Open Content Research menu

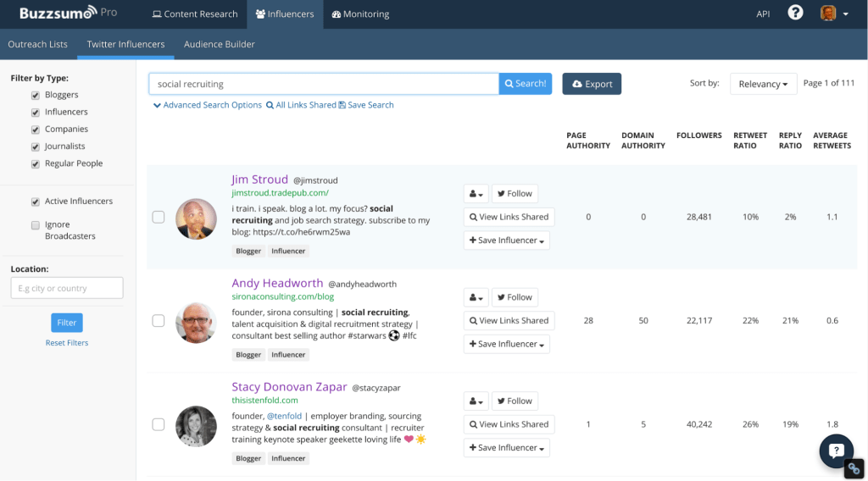click(195, 14)
